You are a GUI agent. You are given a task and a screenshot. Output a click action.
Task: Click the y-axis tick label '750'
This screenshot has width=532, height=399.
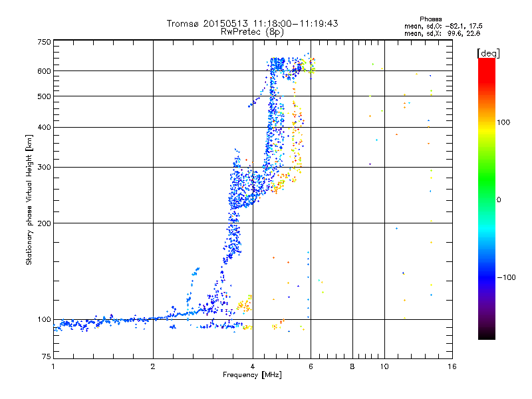[x=44, y=42]
